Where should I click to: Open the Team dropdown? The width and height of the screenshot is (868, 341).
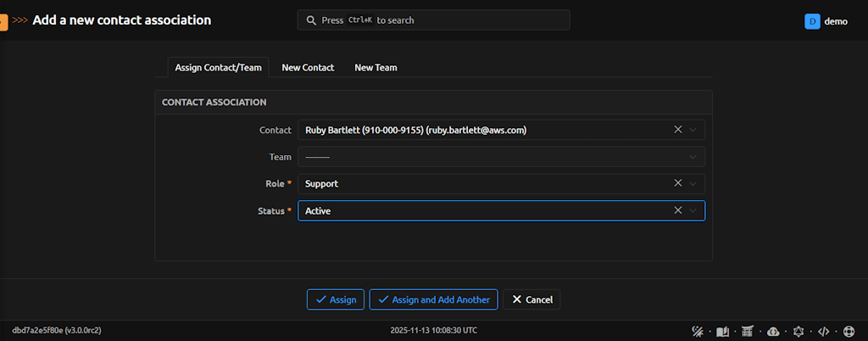[x=500, y=157]
